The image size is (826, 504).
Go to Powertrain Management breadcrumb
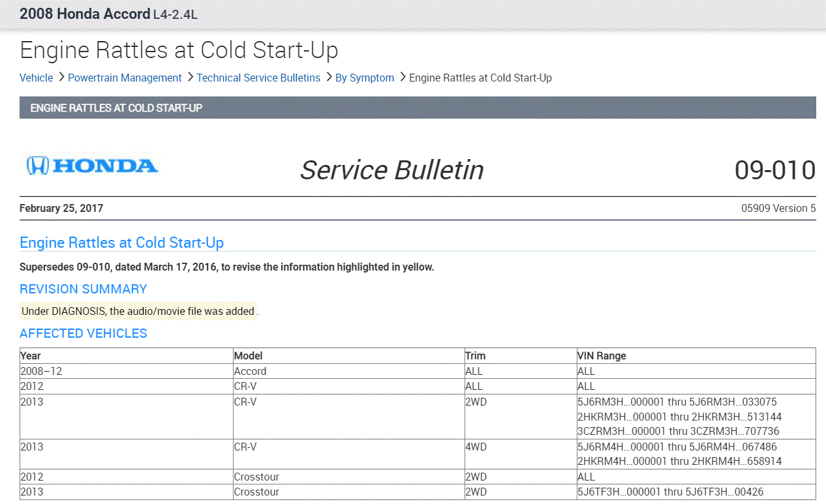click(125, 78)
